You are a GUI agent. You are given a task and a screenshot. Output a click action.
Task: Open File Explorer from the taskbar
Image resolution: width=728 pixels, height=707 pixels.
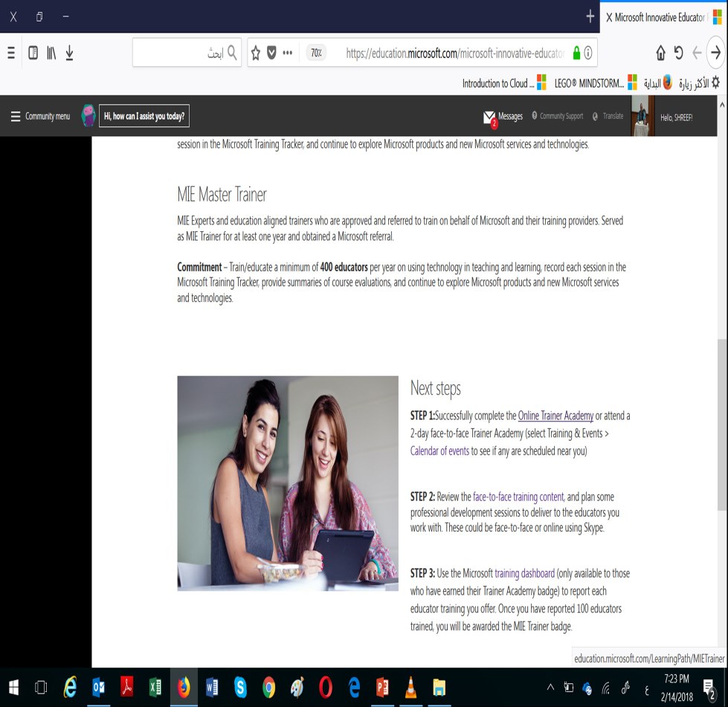pyautogui.click(x=439, y=688)
